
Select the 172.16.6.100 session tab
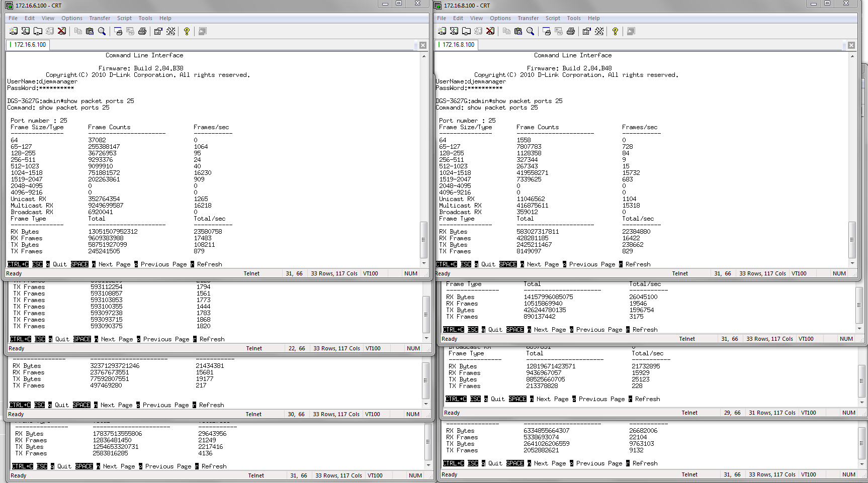pyautogui.click(x=28, y=45)
